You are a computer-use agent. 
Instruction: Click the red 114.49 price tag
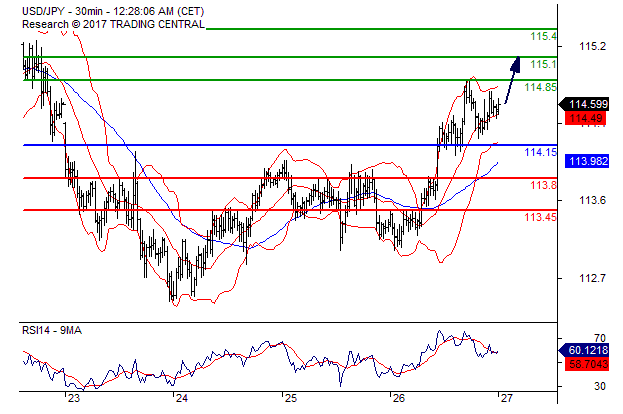pyautogui.click(x=586, y=118)
